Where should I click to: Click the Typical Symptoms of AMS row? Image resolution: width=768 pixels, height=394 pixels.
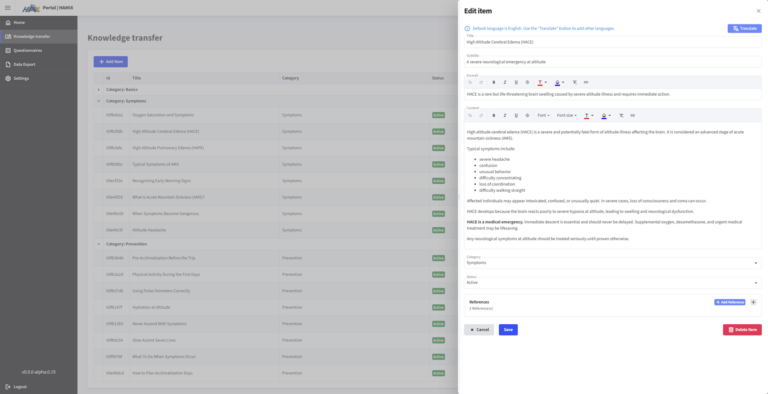coord(276,164)
